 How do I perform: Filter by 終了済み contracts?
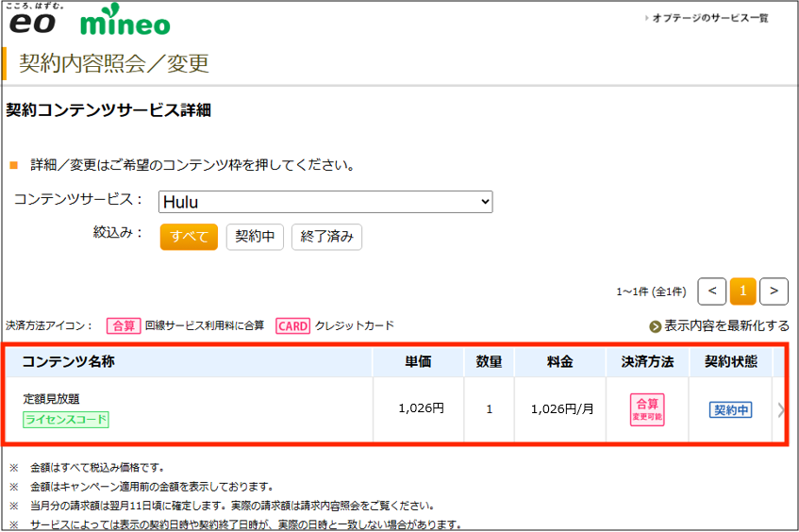click(326, 237)
